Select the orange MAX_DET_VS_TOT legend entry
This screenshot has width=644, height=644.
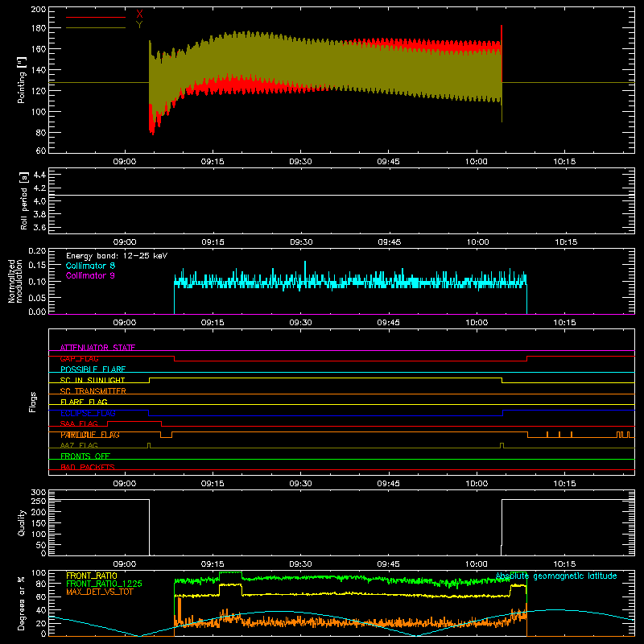tap(100, 592)
